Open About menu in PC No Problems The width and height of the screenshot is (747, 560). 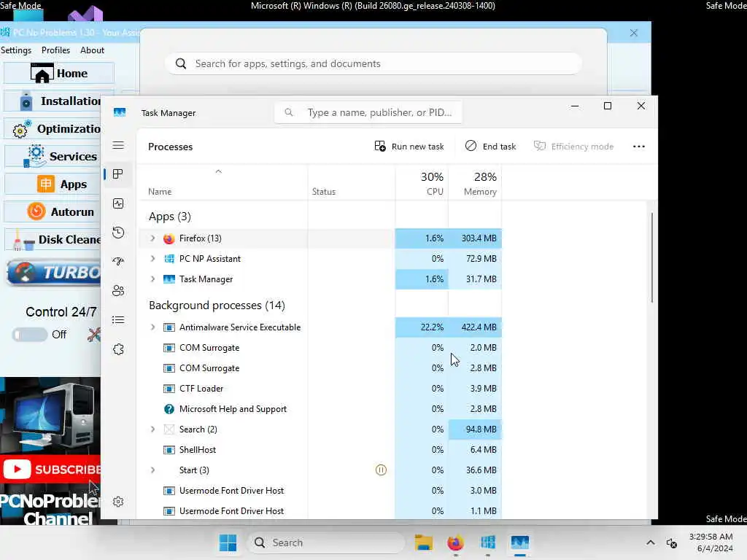pos(92,50)
